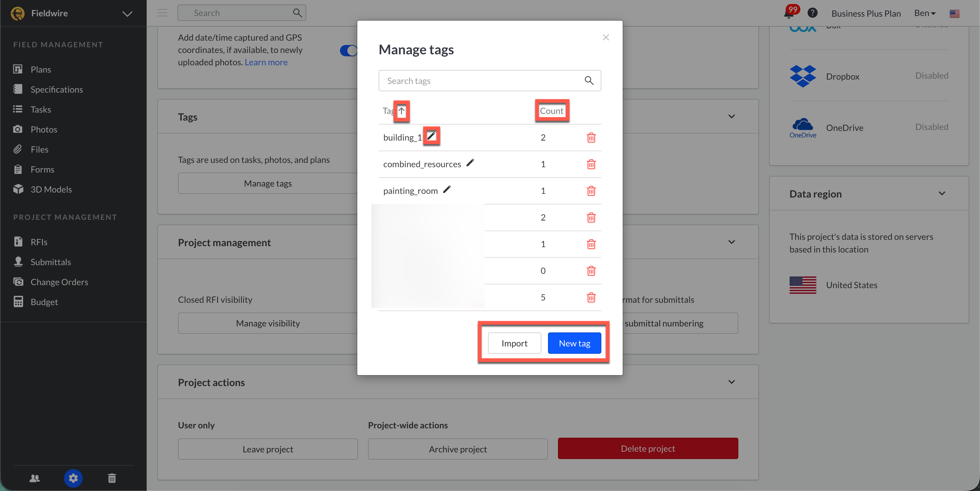Sort tags by Count column
Image resolution: width=980 pixels, height=491 pixels.
point(552,111)
